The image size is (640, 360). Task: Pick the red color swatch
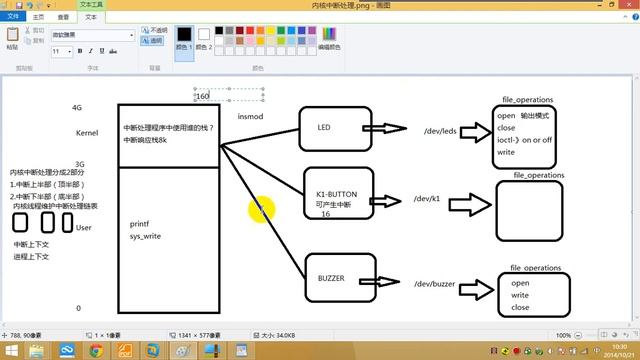[x=250, y=31]
